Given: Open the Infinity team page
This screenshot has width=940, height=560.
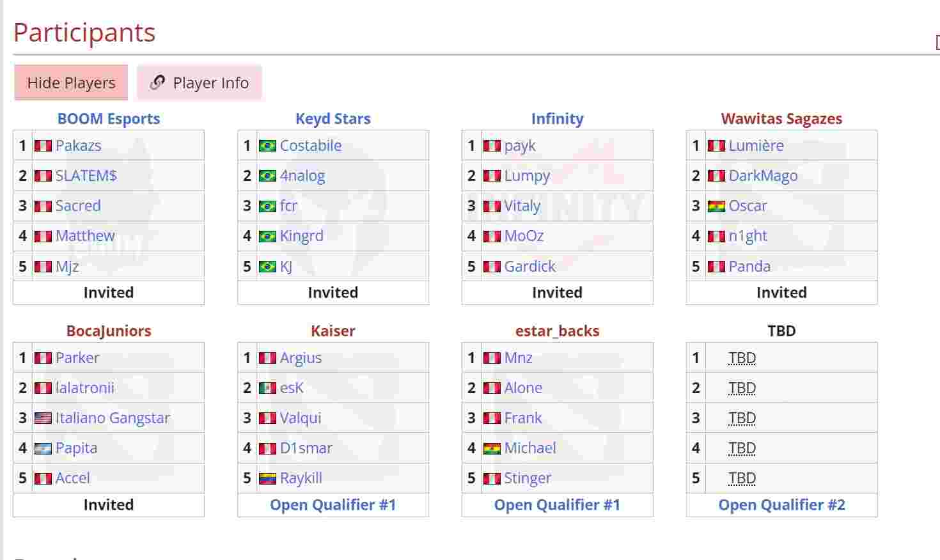Looking at the screenshot, I should (557, 119).
